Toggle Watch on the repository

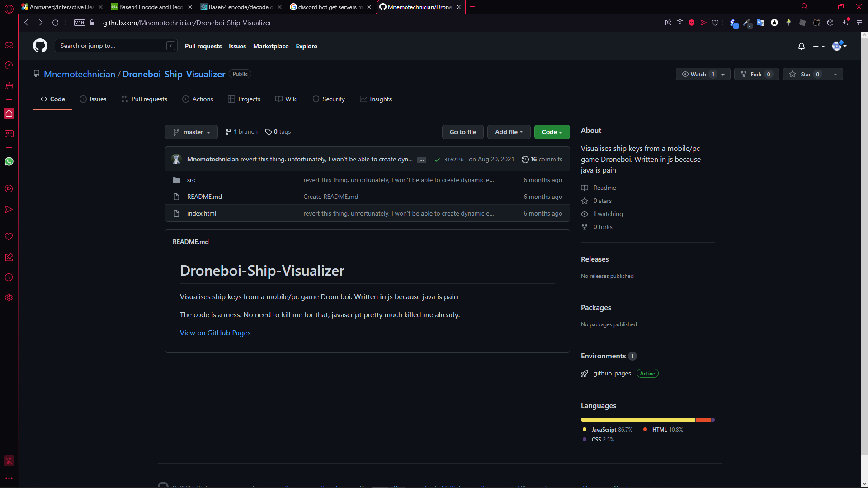tap(698, 74)
